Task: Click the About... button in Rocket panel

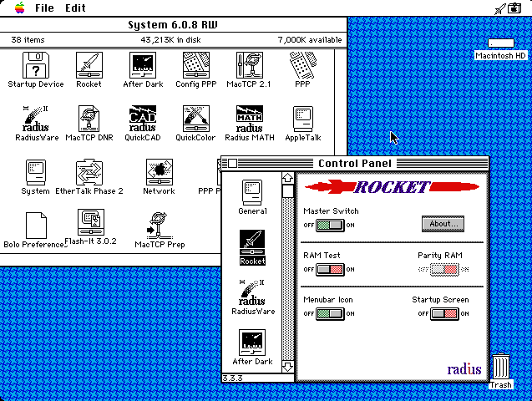Action: click(443, 224)
